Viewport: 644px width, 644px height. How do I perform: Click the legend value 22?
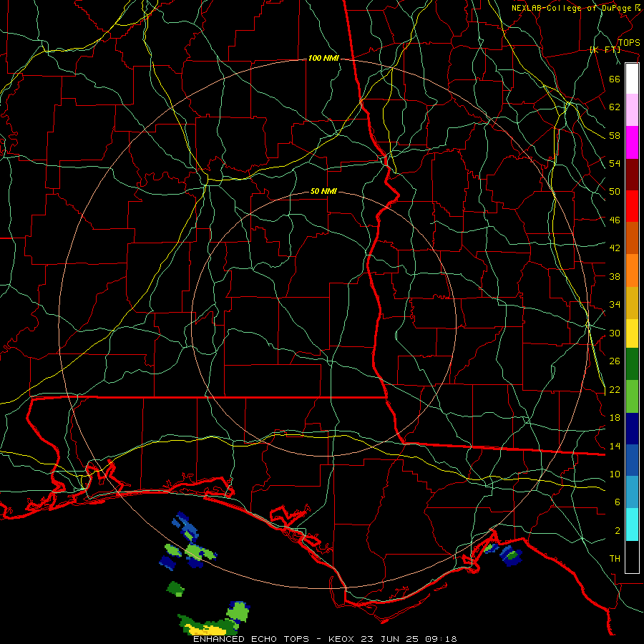[615, 389]
